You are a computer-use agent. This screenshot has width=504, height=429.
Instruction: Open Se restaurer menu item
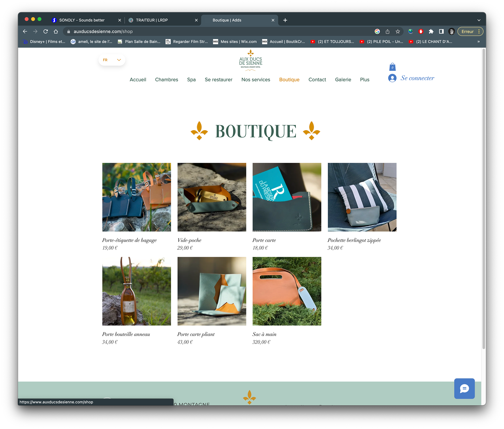click(218, 80)
